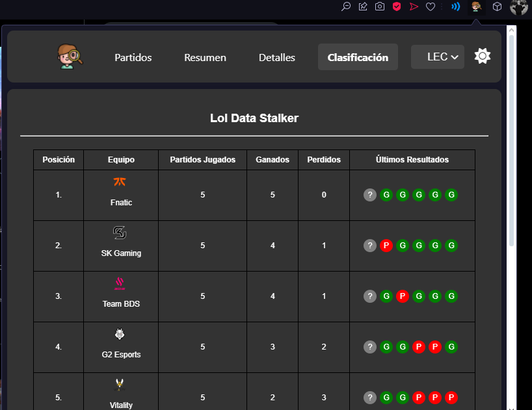Open the Partidos tab
The width and height of the screenshot is (532, 410).
[133, 57]
